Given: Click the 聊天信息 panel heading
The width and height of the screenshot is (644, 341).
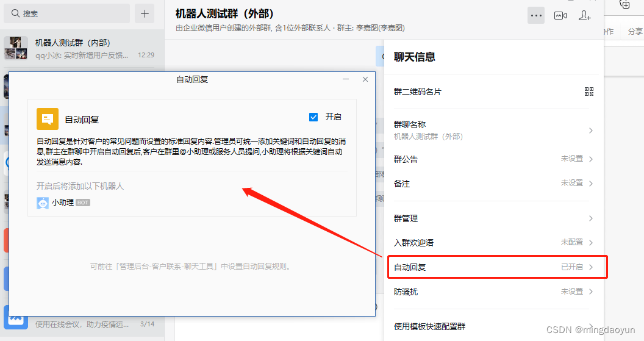Looking at the screenshot, I should (415, 57).
